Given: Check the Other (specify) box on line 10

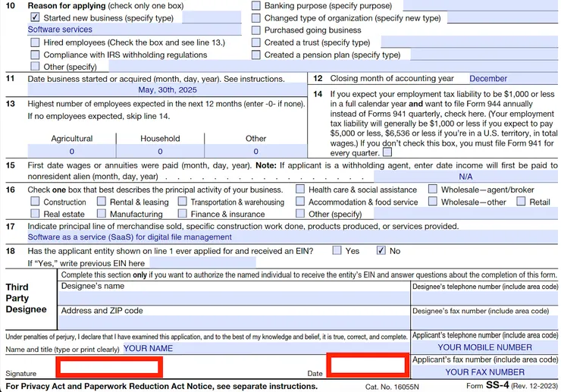Looking at the screenshot, I should click(35, 66).
